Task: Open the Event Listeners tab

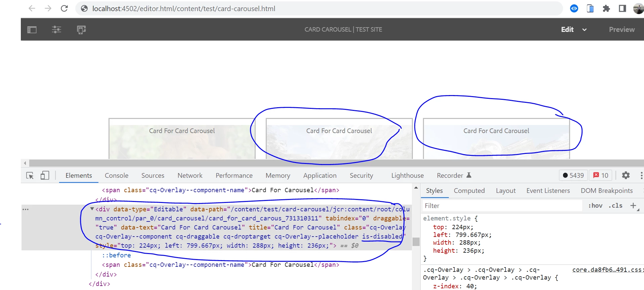Action: click(x=548, y=191)
